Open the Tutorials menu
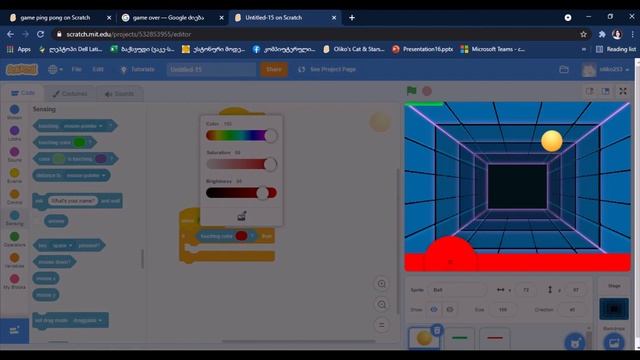Image resolution: width=640 pixels, height=360 pixels. click(x=138, y=69)
